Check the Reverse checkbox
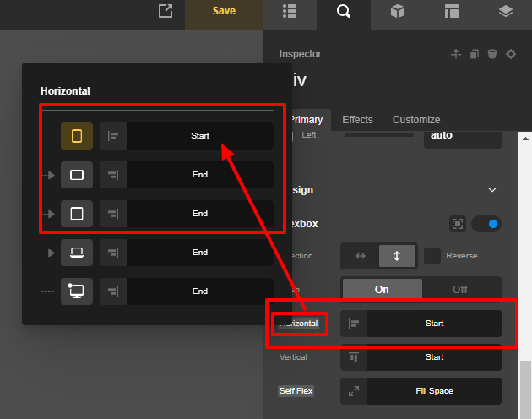 tap(432, 256)
